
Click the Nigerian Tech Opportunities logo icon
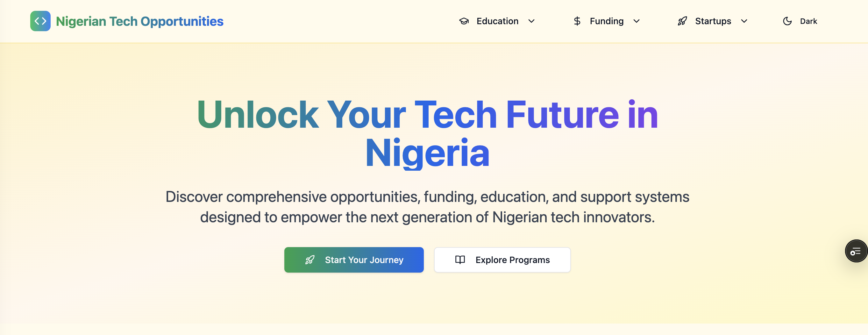pos(40,21)
